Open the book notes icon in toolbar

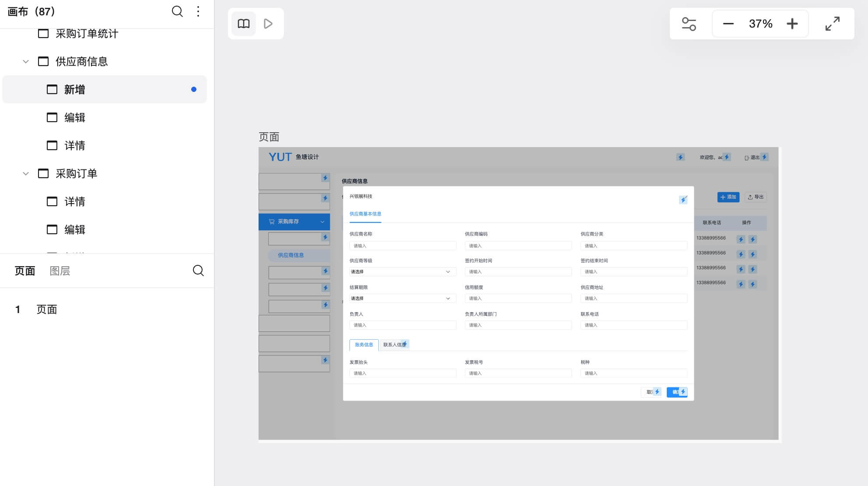click(x=244, y=24)
